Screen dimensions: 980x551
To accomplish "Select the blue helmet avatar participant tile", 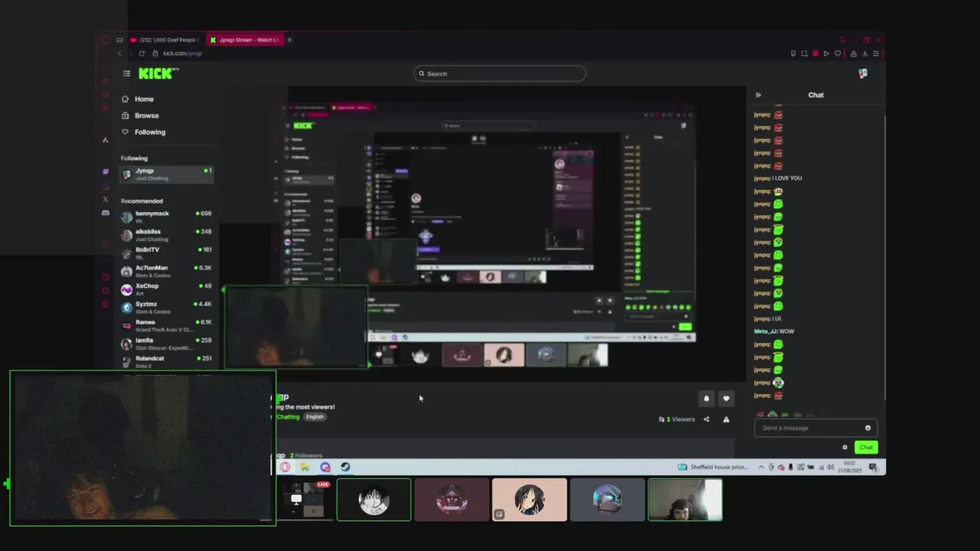I will [x=607, y=500].
